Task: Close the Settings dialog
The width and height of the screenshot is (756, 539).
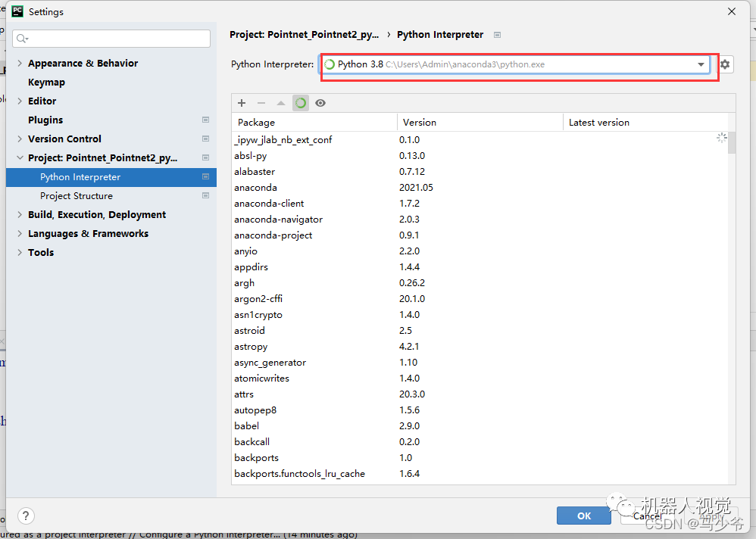Action: (x=732, y=11)
